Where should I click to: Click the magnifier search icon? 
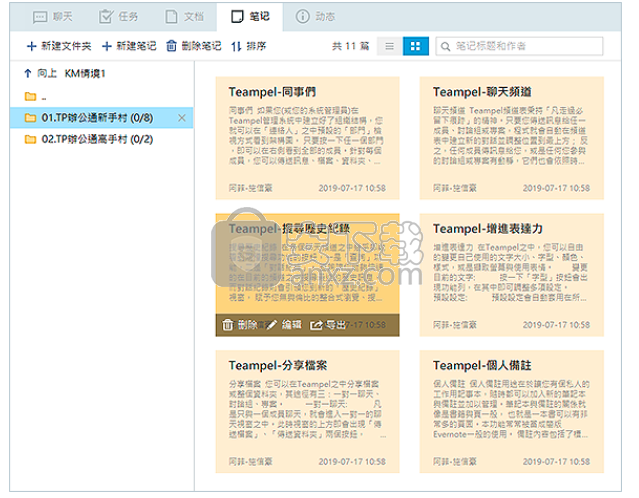(x=445, y=46)
